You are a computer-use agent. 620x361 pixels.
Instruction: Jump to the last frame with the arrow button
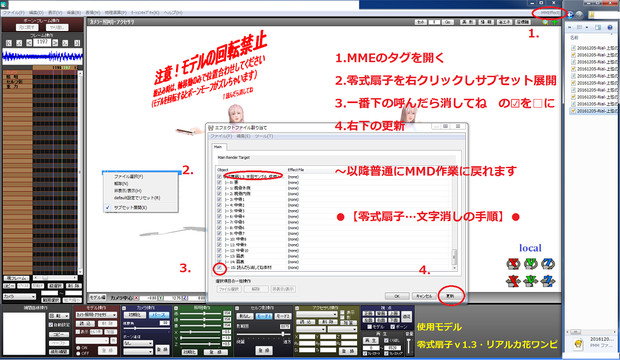click(77, 43)
